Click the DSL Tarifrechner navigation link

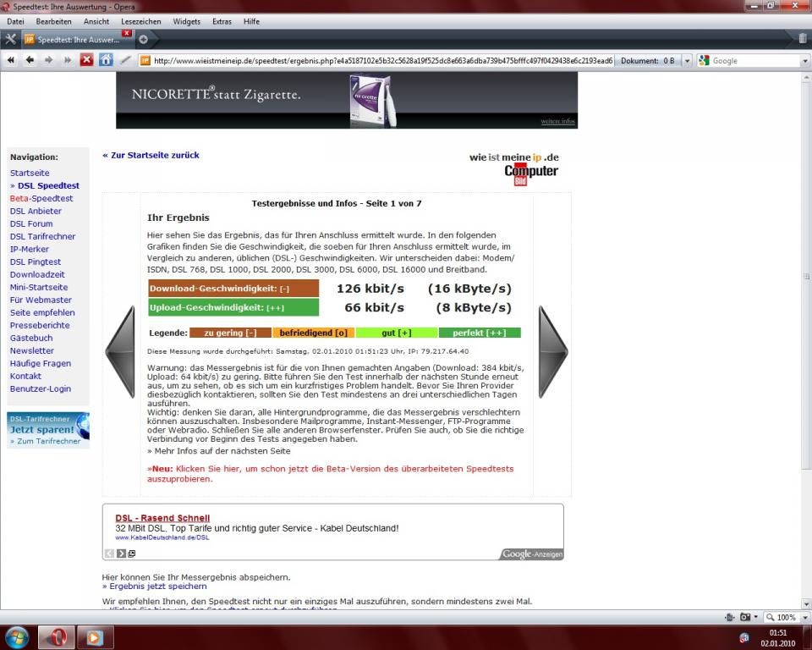tap(42, 237)
